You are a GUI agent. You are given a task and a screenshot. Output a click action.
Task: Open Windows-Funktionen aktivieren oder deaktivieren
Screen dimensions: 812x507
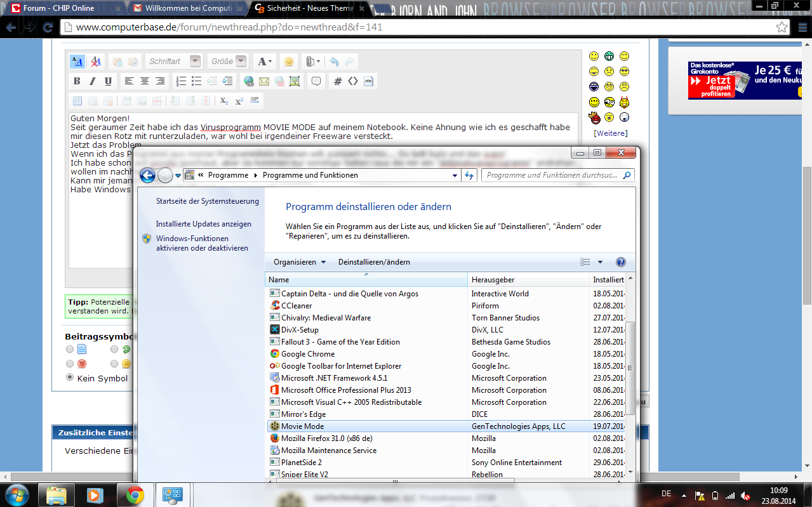pos(202,243)
